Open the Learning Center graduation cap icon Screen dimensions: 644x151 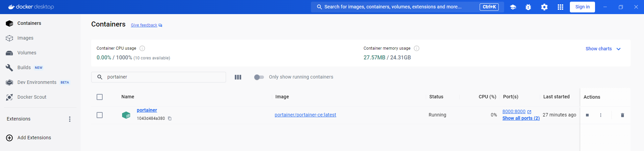click(x=513, y=7)
